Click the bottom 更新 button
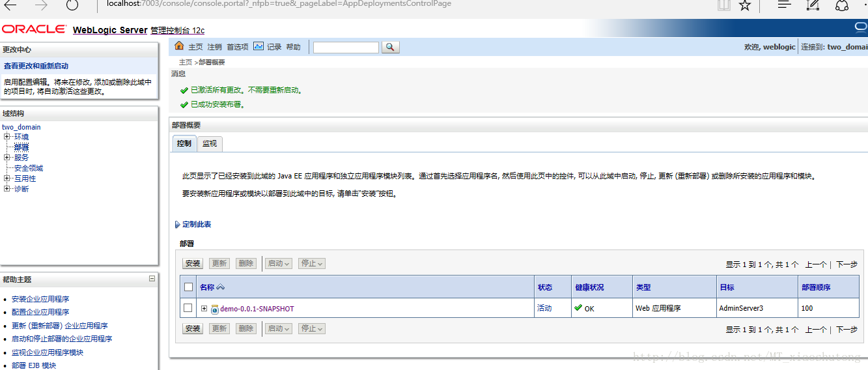Viewport: 868px width, 370px height. pyautogui.click(x=219, y=329)
